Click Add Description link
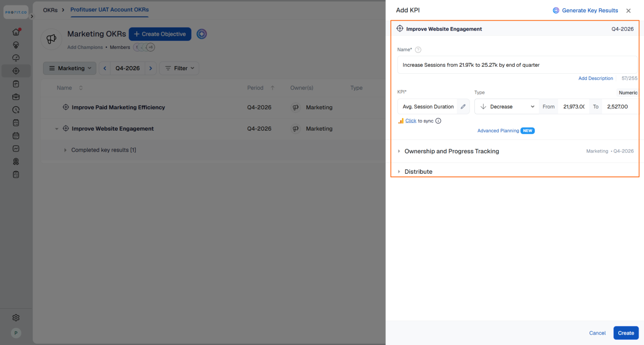The height and width of the screenshot is (345, 644). point(595,78)
